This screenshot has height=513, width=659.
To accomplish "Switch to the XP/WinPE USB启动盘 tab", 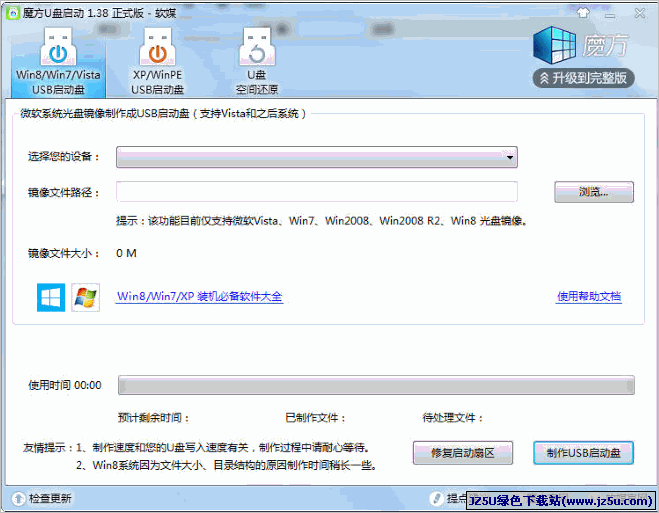I will click(158, 62).
